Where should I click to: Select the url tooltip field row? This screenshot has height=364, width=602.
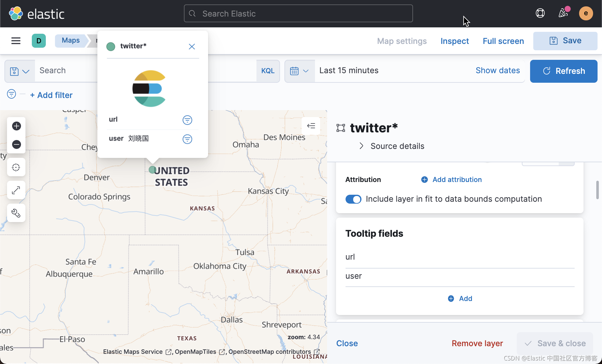(460, 257)
